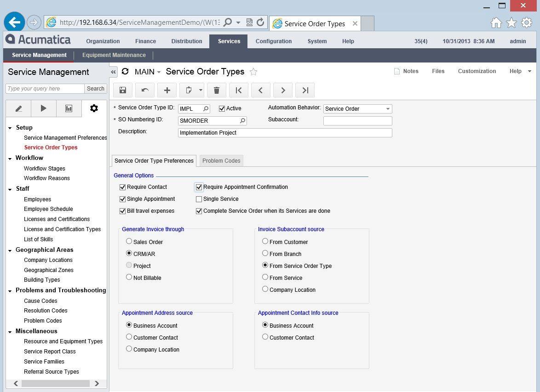The width and height of the screenshot is (540, 392).
Task: Save the current service order type
Action: (x=122, y=90)
